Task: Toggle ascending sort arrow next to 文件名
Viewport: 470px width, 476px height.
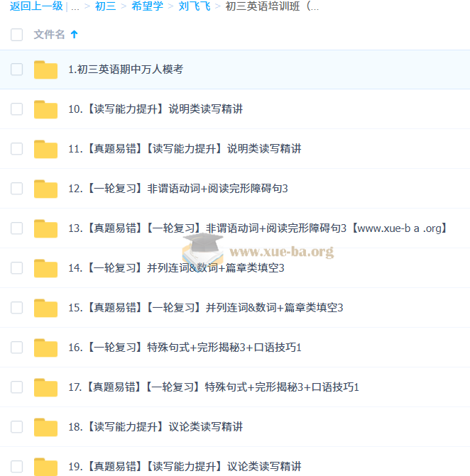Action: [x=74, y=34]
